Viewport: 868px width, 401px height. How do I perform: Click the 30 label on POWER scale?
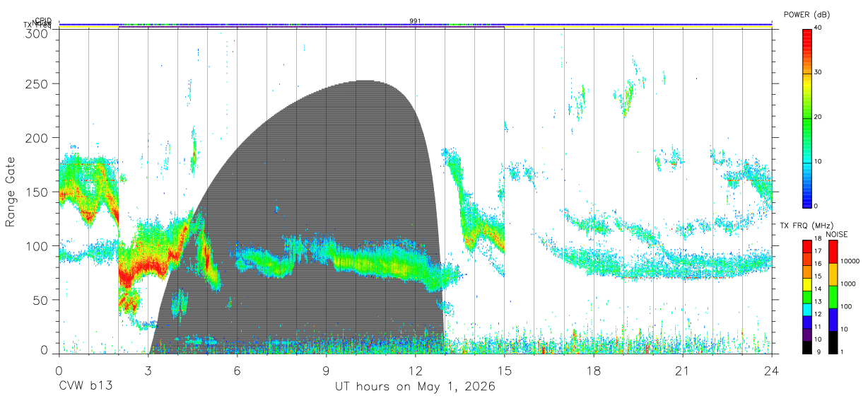coord(819,73)
